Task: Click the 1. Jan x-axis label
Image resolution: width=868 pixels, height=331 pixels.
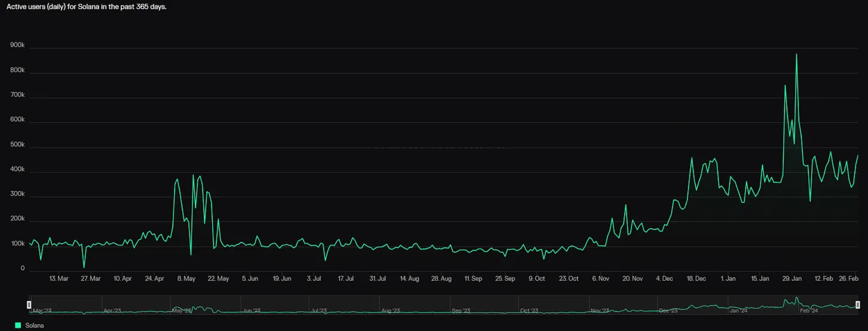Action: click(x=728, y=279)
